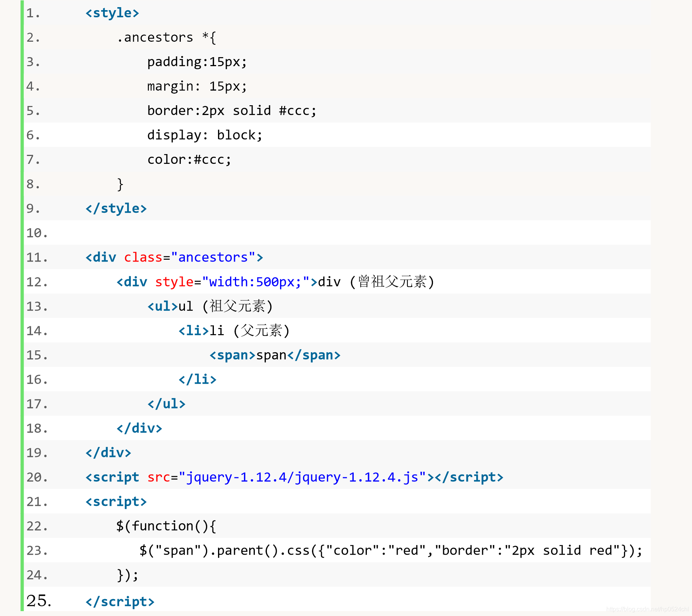Click the 'display: block;' declaration

pos(204,135)
